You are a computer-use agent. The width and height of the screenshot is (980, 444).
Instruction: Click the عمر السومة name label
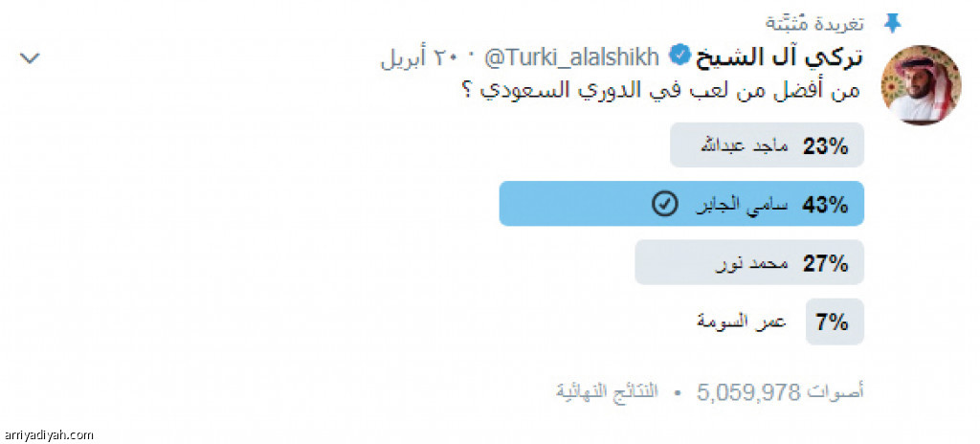[x=742, y=322]
